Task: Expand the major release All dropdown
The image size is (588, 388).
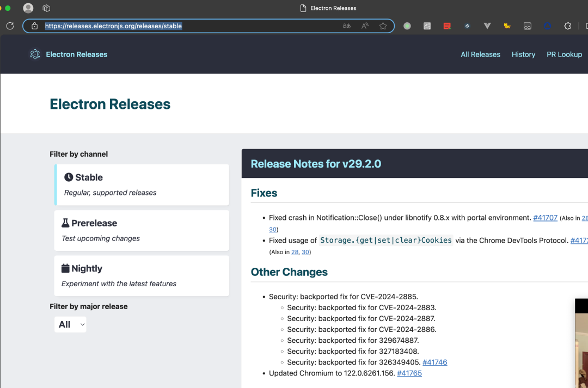Action: (x=70, y=324)
